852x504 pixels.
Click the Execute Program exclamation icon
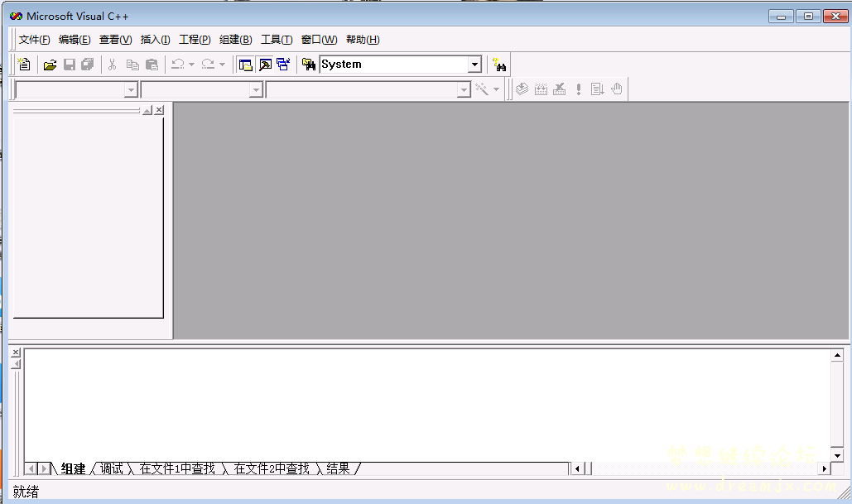[x=579, y=89]
